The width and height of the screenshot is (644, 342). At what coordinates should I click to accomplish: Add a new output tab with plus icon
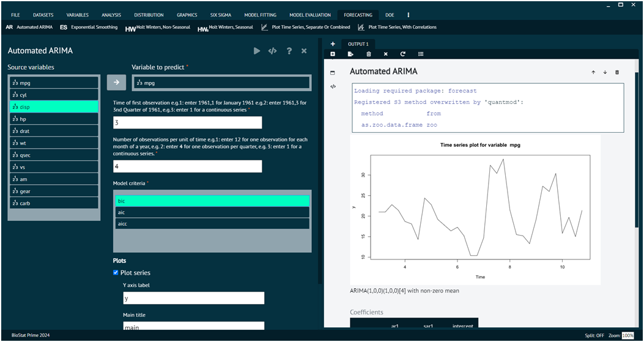click(333, 44)
